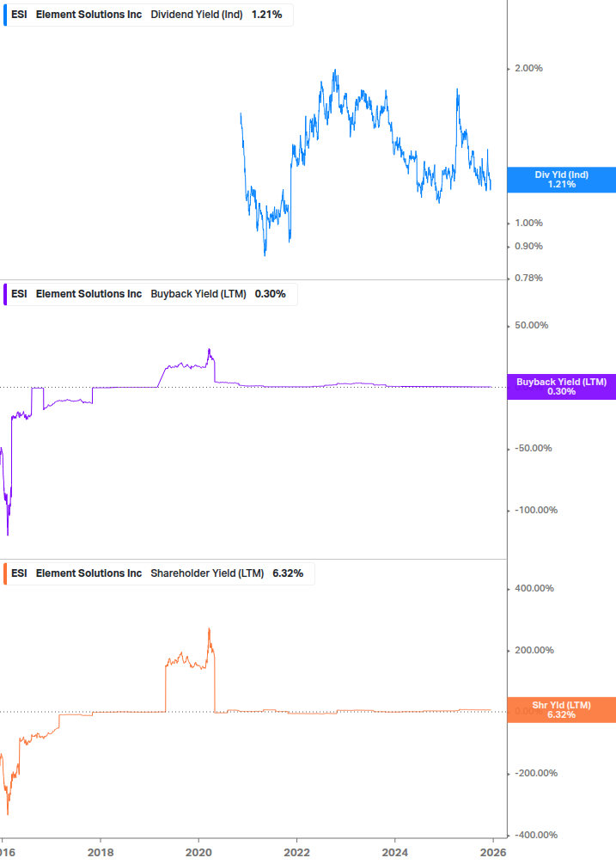616x864 pixels.
Task: Click the 400.00% axis label
Action: tap(534, 589)
